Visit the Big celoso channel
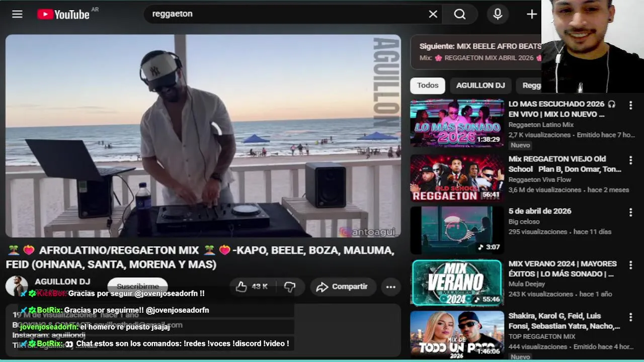Image resolution: width=644 pixels, height=362 pixels. 524,222
